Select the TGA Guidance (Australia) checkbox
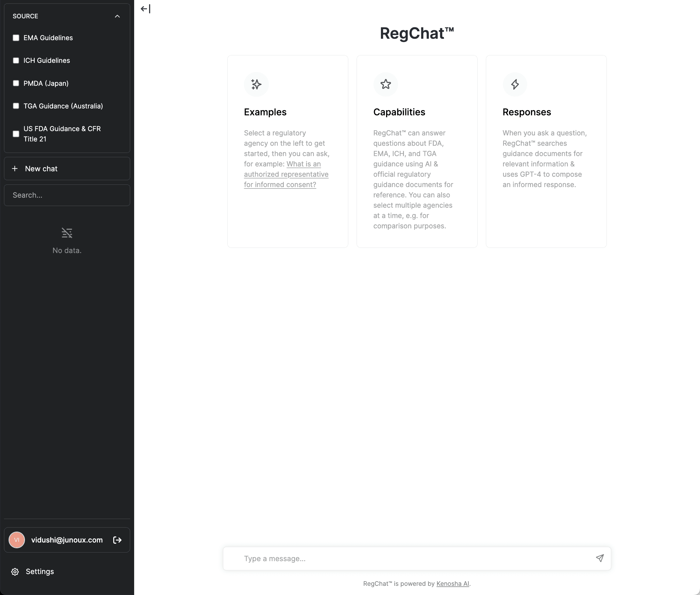 point(16,106)
